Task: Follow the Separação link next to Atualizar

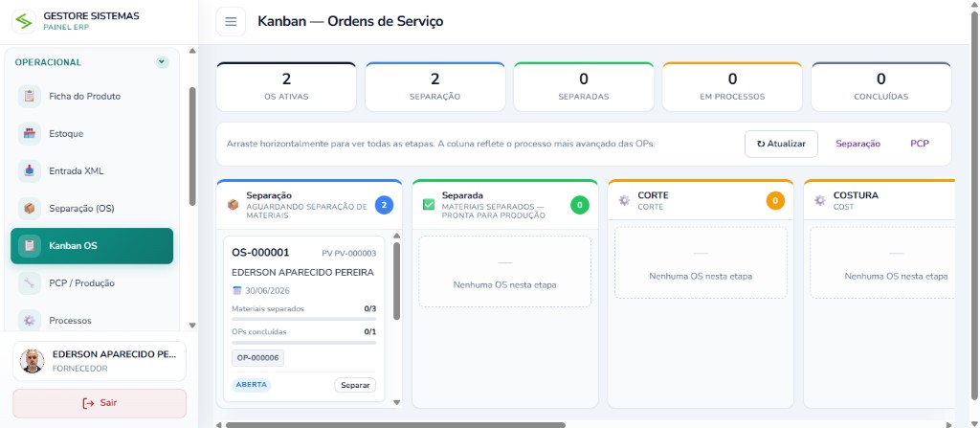Action: point(858,144)
